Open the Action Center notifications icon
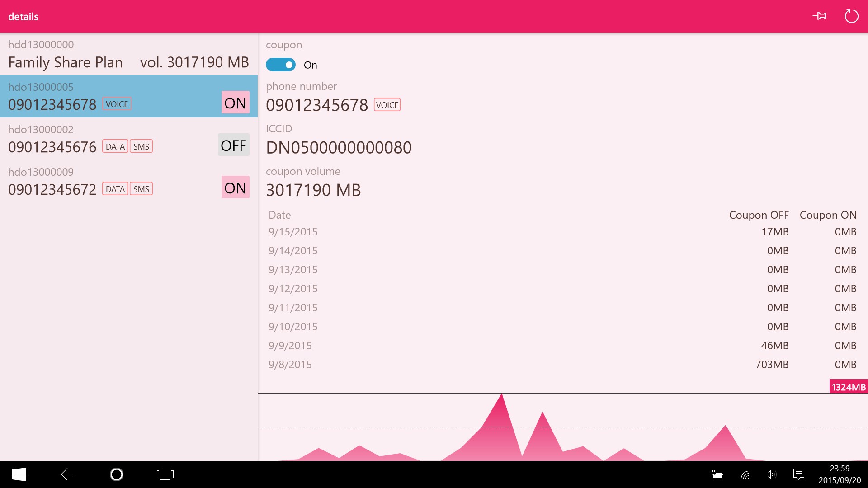This screenshot has height=488, width=868. (x=799, y=474)
